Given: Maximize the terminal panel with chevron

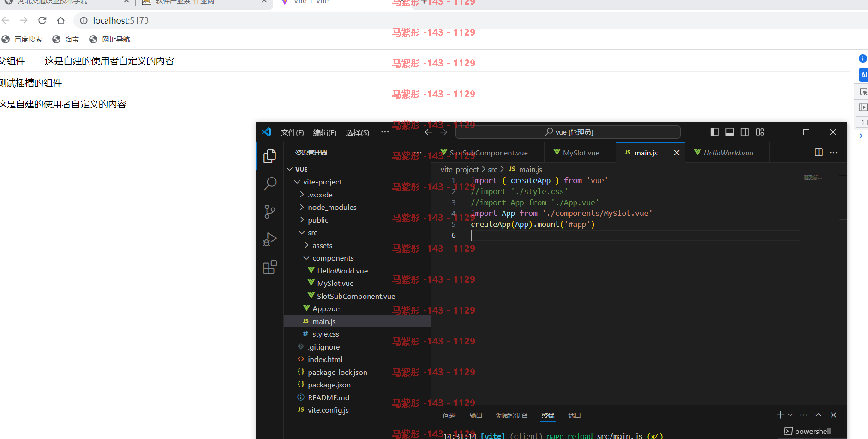Looking at the screenshot, I should (x=819, y=415).
